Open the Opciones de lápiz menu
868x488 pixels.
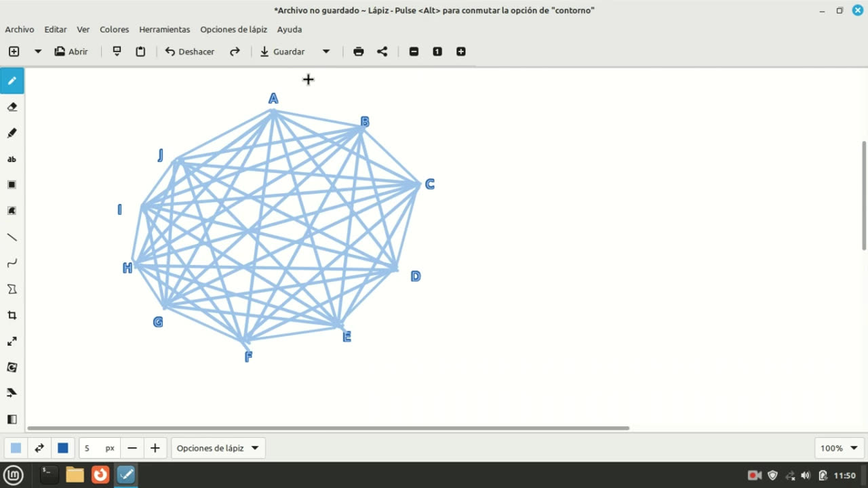[x=234, y=29]
